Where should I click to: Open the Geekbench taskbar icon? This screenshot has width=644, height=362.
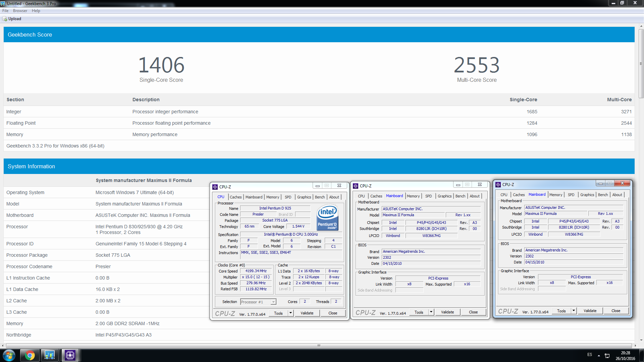(50, 355)
